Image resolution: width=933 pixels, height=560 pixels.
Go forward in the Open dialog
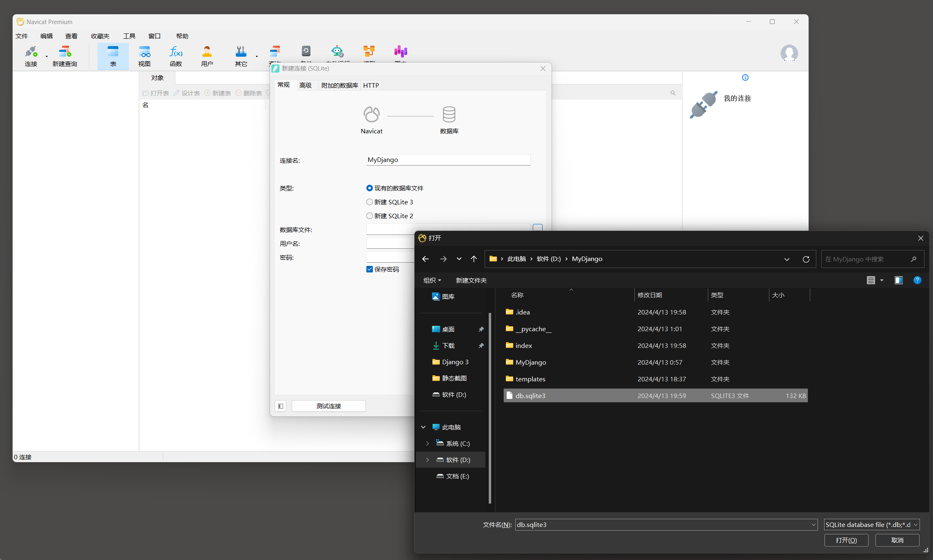point(443,259)
